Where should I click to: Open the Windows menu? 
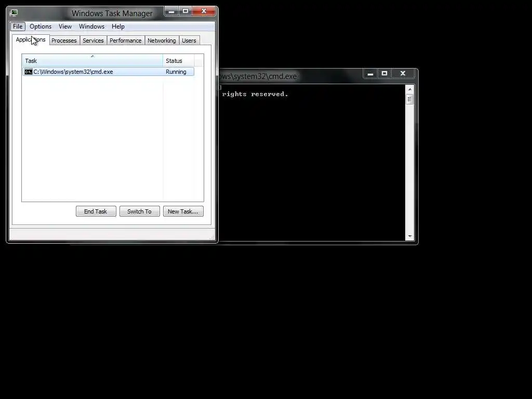point(91,26)
